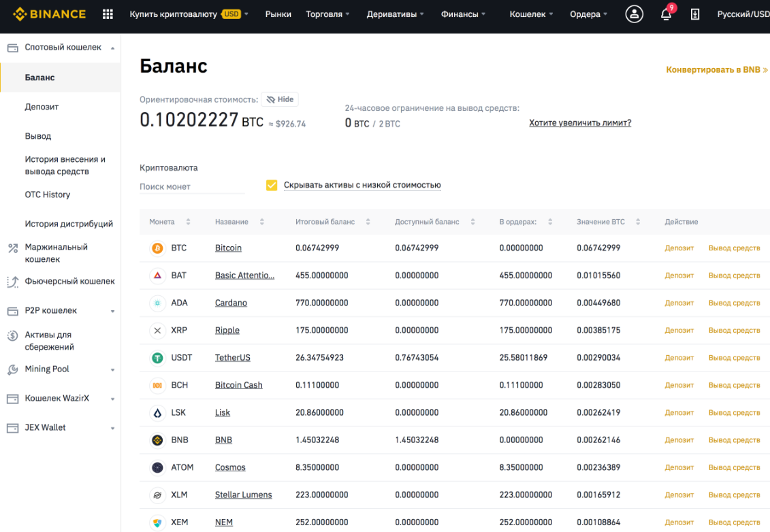This screenshot has height=532, width=770.
Task: Click the BCH coin icon
Action: tap(157, 386)
